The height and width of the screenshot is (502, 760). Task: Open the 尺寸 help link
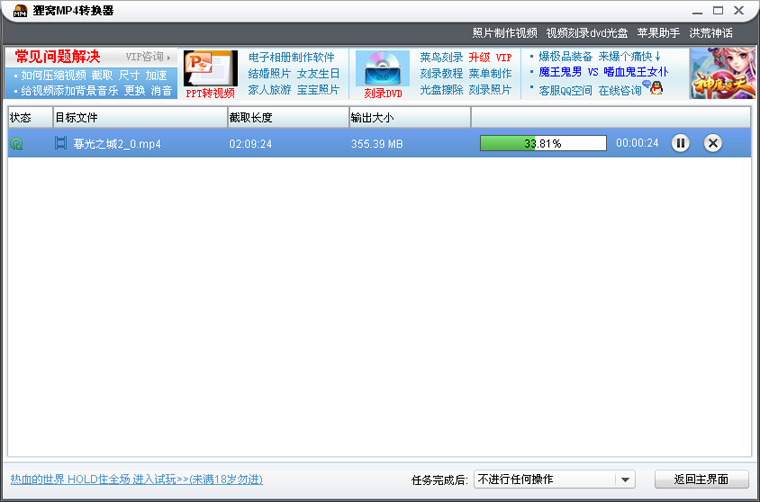pos(129,76)
